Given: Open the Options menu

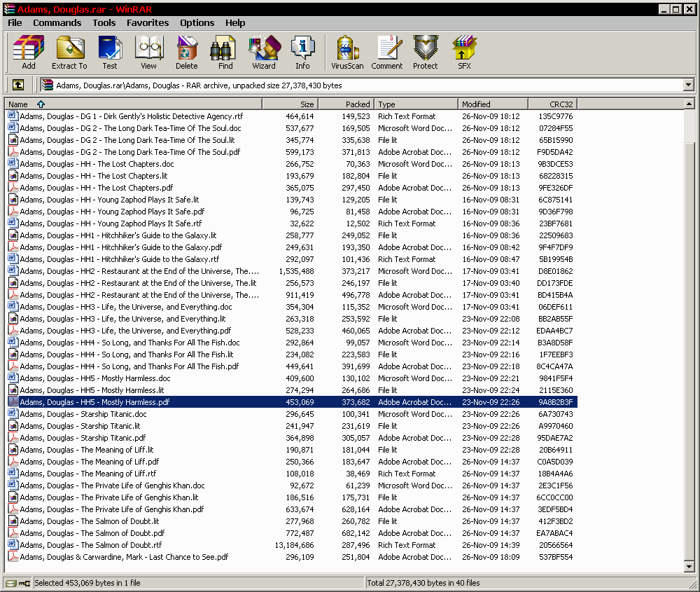Looking at the screenshot, I should point(197,23).
